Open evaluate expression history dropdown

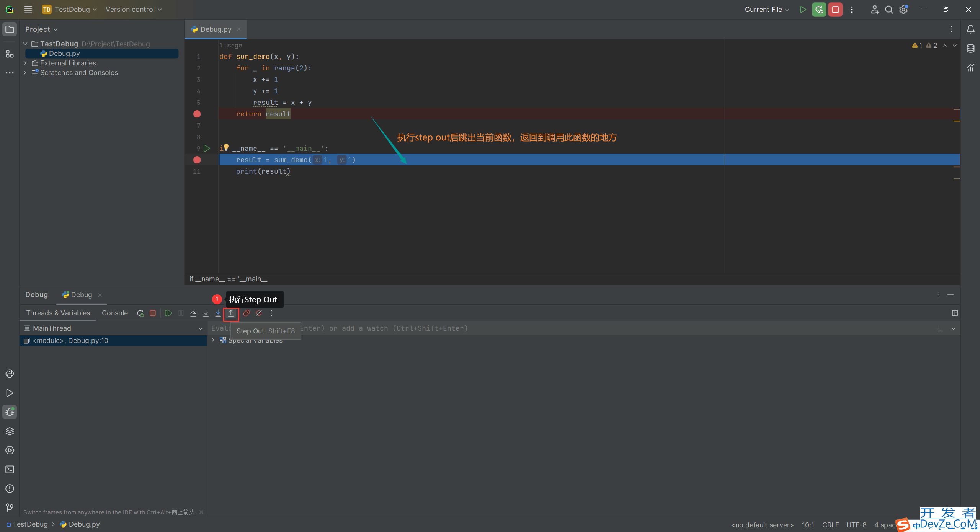[954, 328]
